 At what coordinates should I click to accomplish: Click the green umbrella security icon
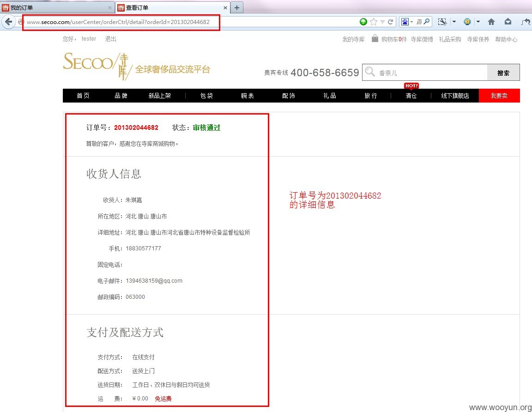(x=363, y=22)
